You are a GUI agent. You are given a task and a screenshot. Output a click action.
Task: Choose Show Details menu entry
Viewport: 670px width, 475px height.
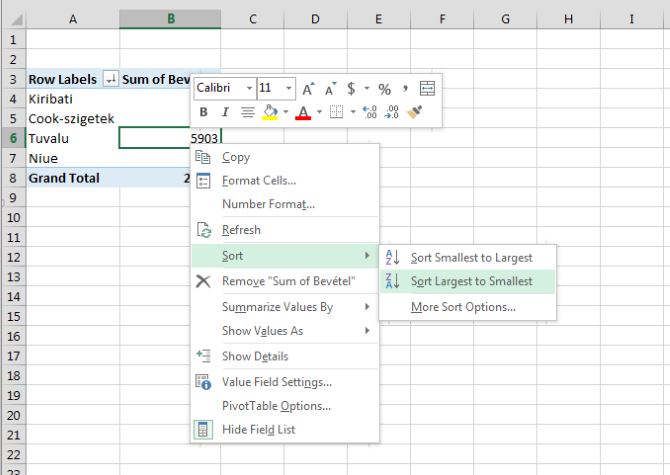(285, 356)
